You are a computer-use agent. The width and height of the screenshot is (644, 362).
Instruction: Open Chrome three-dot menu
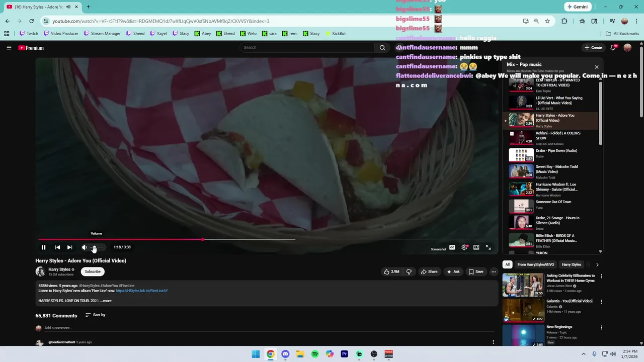point(636,21)
